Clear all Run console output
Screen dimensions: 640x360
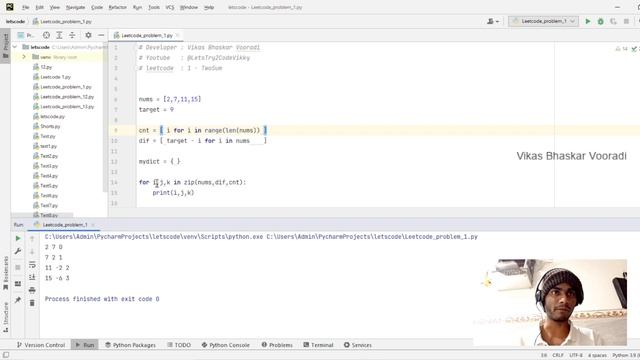(32, 303)
